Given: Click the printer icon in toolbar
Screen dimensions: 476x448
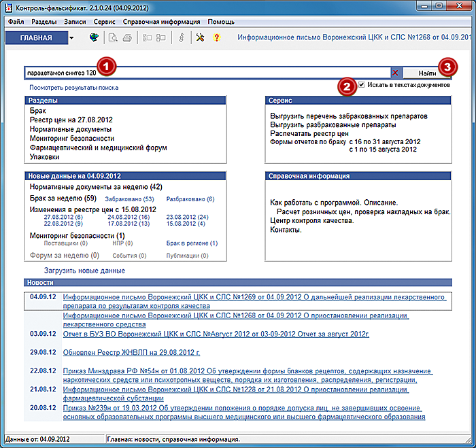Looking at the screenshot, I should click(127, 37).
